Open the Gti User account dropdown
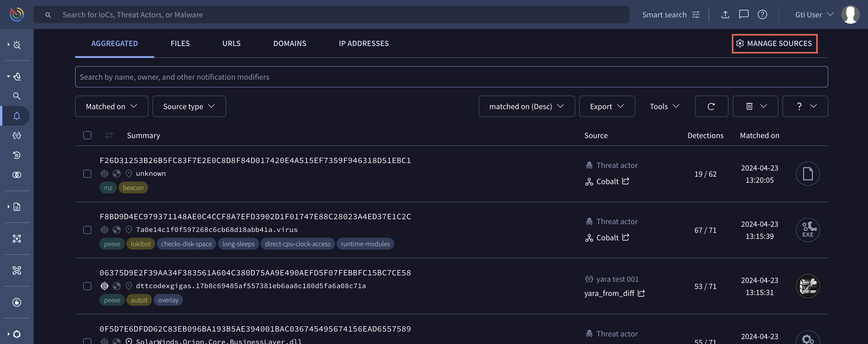 (814, 14)
